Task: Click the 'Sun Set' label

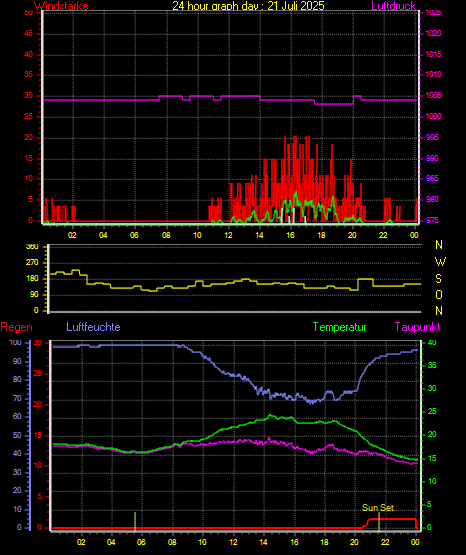Action: 378,508
